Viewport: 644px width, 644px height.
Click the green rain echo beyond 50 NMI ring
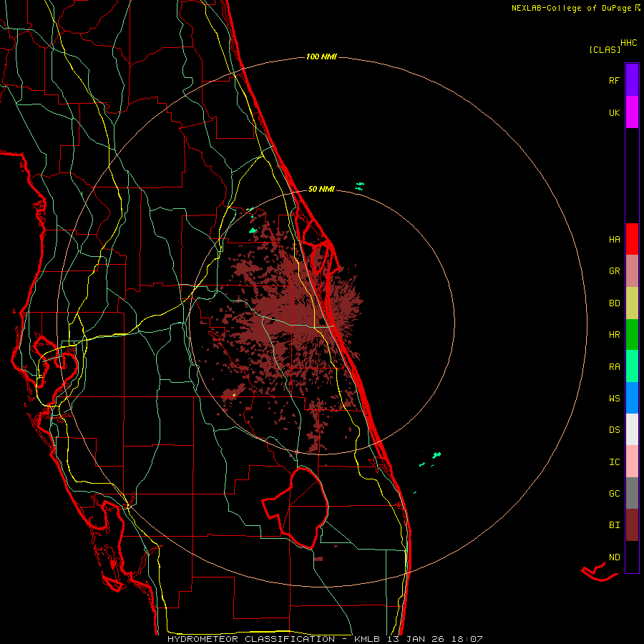click(x=359, y=186)
